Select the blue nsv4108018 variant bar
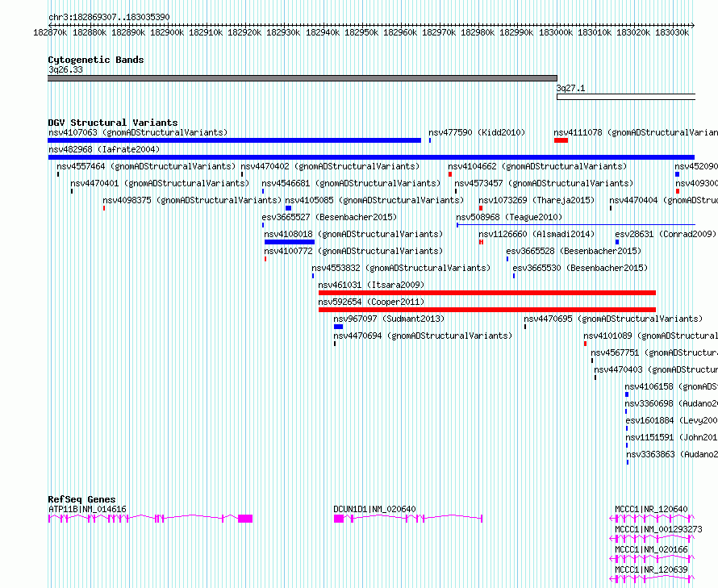Screen dimensions: 718x588 click(290, 242)
